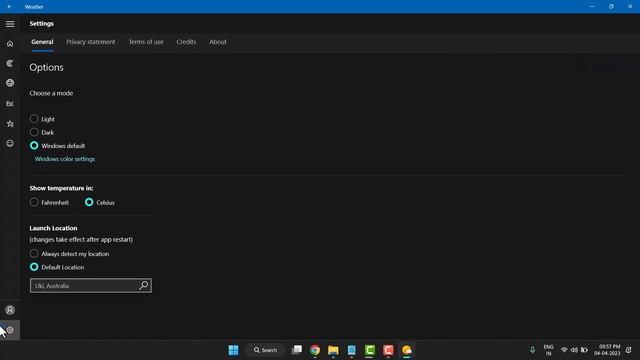Restore down the Weather window
The width and height of the screenshot is (640, 360).
point(611,7)
